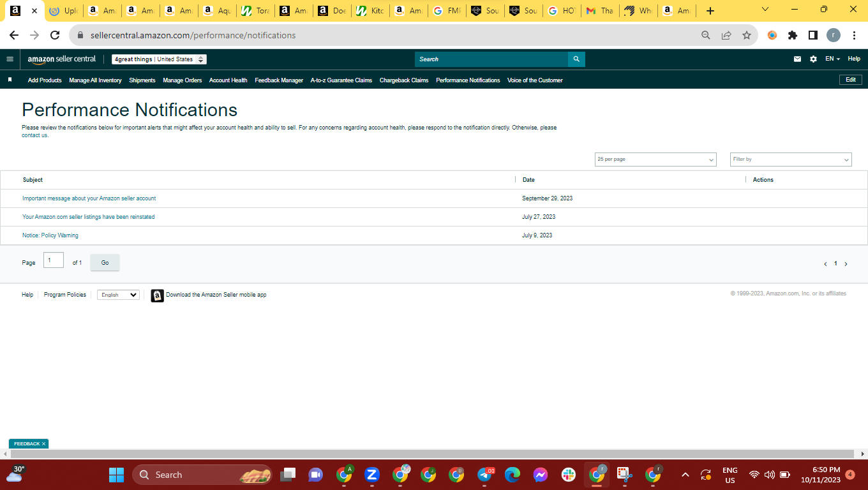Go to Chargeback Claims
This screenshot has width=868, height=490.
[404, 80]
